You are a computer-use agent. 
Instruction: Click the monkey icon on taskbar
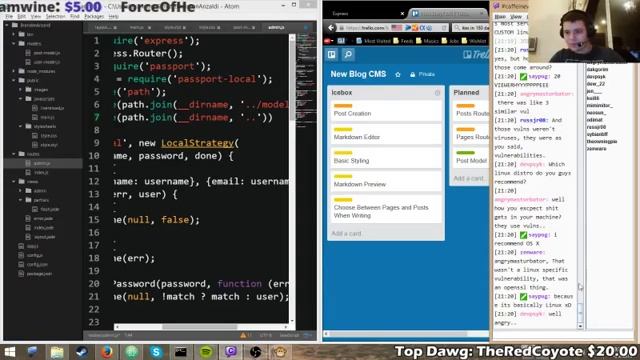[280, 351]
